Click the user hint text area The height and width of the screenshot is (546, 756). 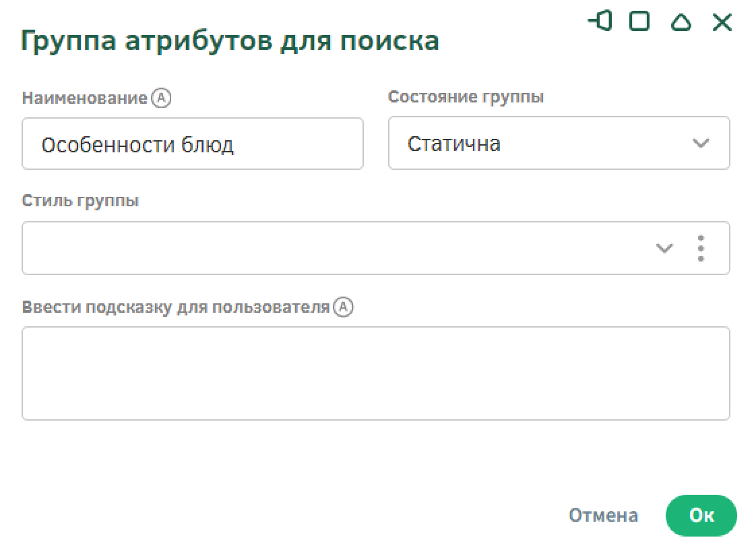pyautogui.click(x=375, y=373)
